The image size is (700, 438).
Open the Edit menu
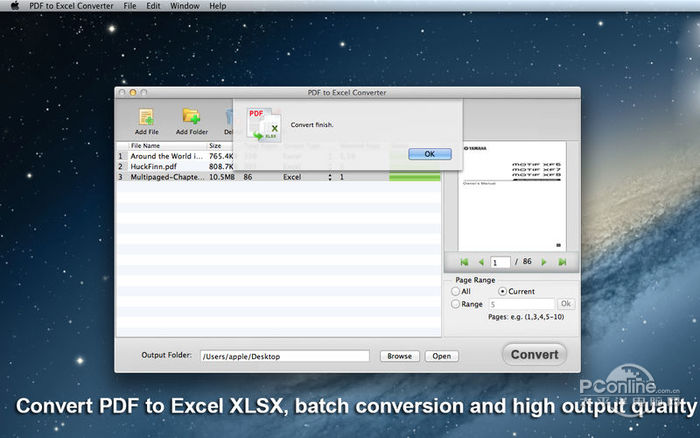tap(153, 6)
